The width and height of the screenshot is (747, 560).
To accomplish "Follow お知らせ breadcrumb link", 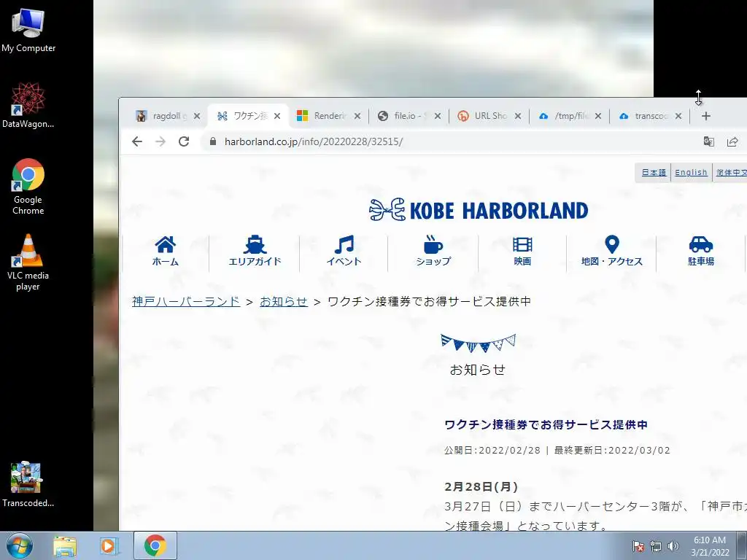I will click(x=284, y=301).
